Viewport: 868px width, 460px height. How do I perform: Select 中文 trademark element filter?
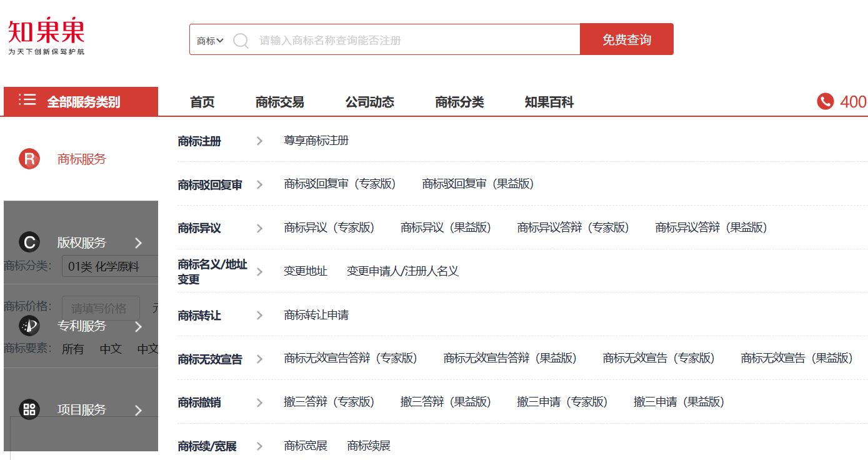(x=110, y=349)
